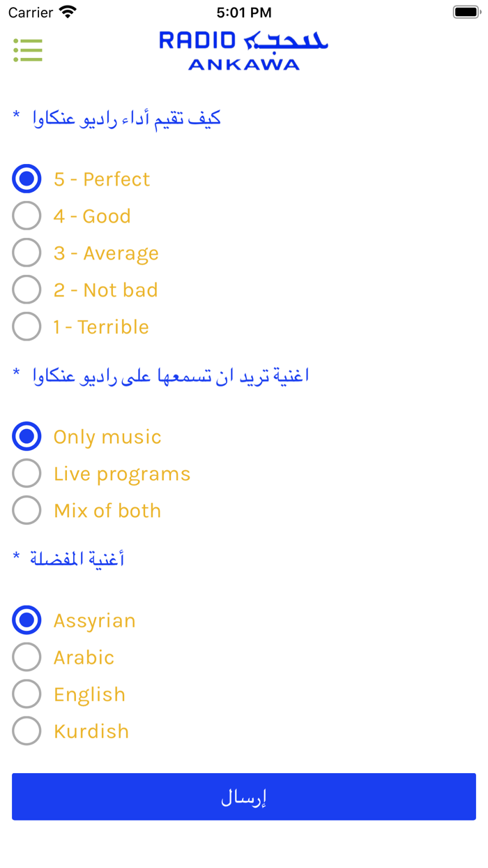Tap the battery icon in status bar
488x868 pixels.
466,12
